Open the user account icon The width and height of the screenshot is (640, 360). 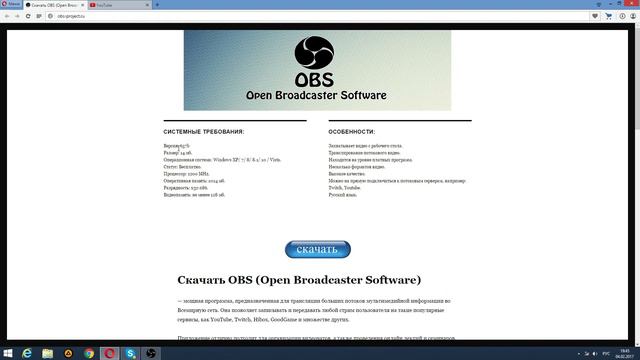633,16
